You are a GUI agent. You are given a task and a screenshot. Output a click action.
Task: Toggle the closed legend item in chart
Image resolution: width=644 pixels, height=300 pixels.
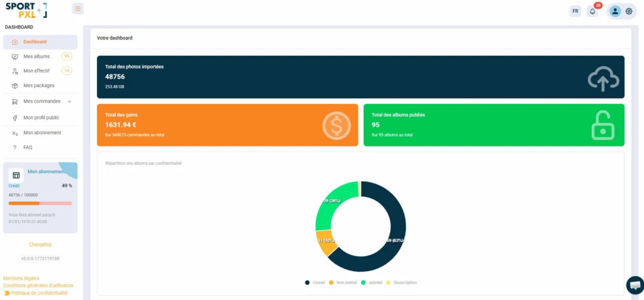315,282
